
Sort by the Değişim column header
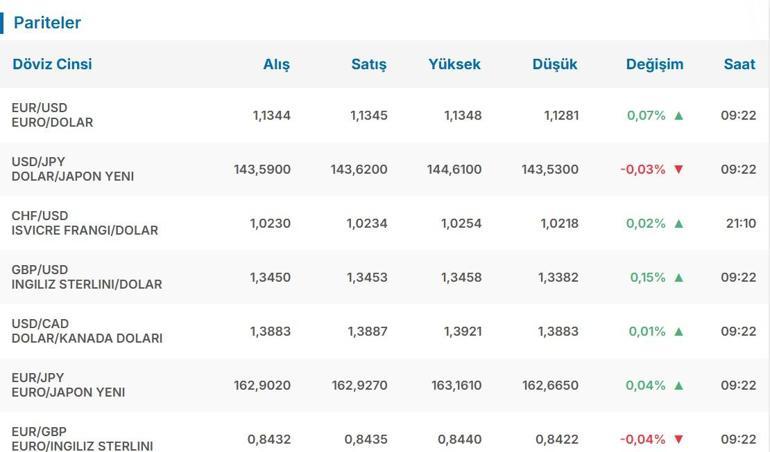pyautogui.click(x=654, y=64)
